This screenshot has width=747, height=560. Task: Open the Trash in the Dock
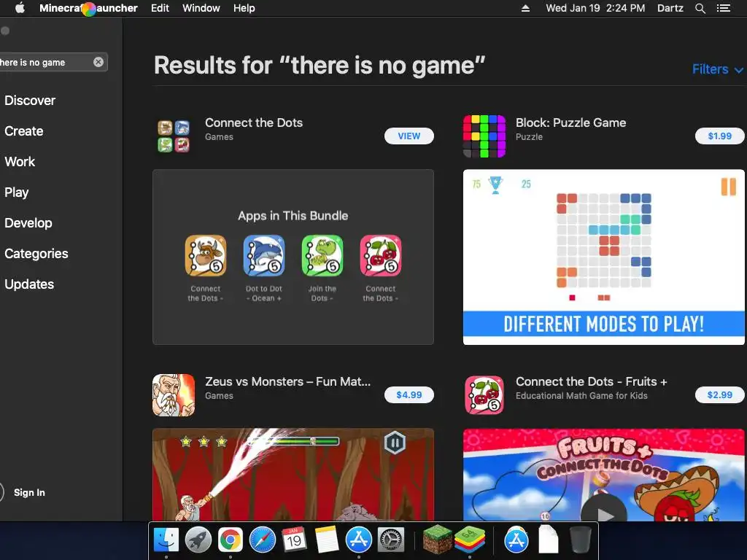(580, 540)
